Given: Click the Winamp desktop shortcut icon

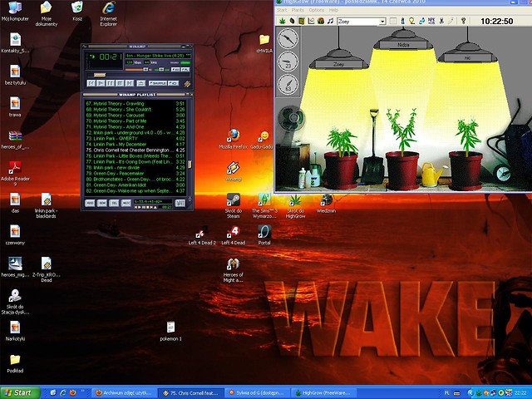Looking at the screenshot, I should coord(233,171).
